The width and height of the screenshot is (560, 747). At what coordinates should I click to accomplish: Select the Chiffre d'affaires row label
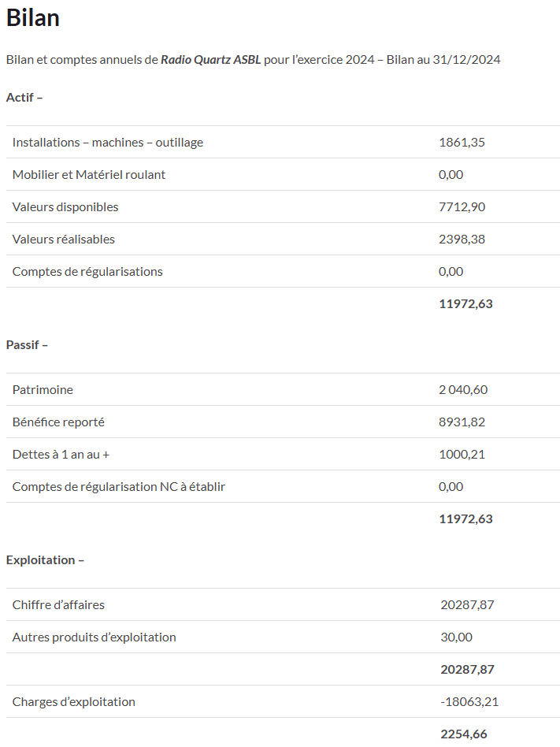[58, 605]
